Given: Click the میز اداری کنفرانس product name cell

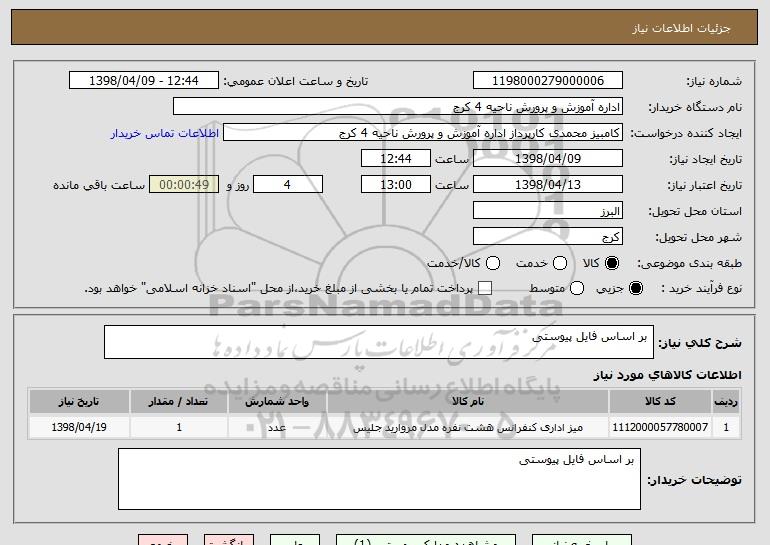Looking at the screenshot, I should pos(468,427).
